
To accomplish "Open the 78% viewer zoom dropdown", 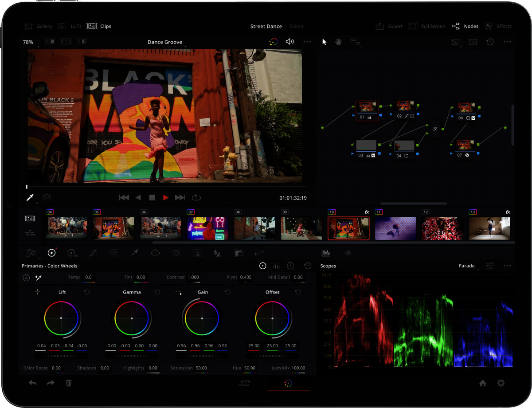I will tap(28, 42).
